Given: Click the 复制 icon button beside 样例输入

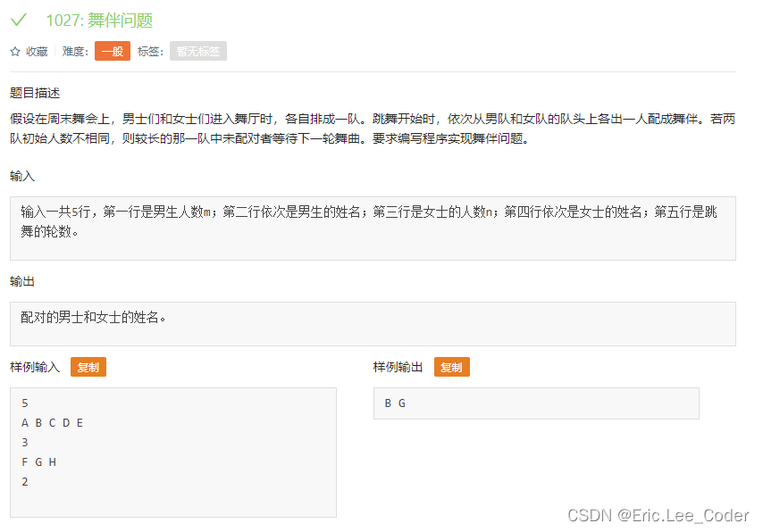Looking at the screenshot, I should tap(88, 366).
